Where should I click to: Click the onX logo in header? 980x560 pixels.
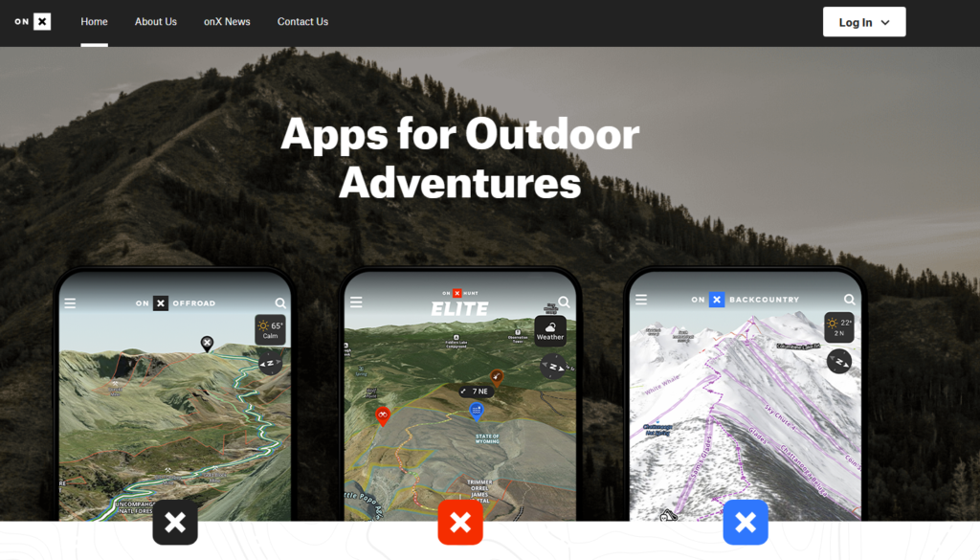[x=33, y=22]
